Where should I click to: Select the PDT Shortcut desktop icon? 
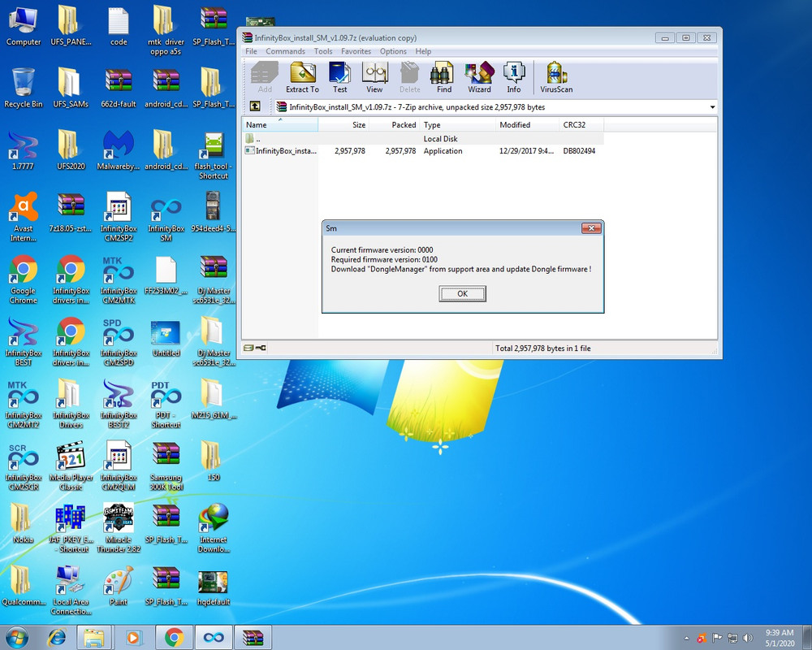166,403
